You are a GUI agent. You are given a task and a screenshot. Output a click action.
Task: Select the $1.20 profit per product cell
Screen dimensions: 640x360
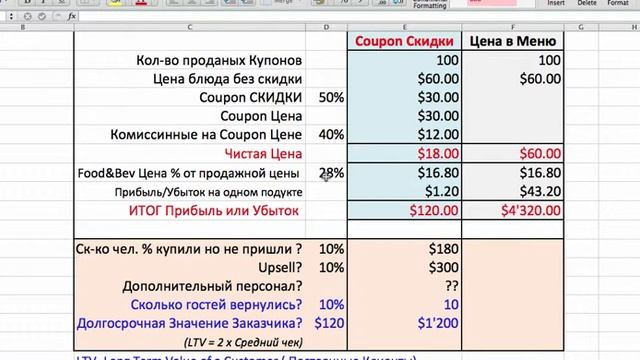tap(404, 191)
